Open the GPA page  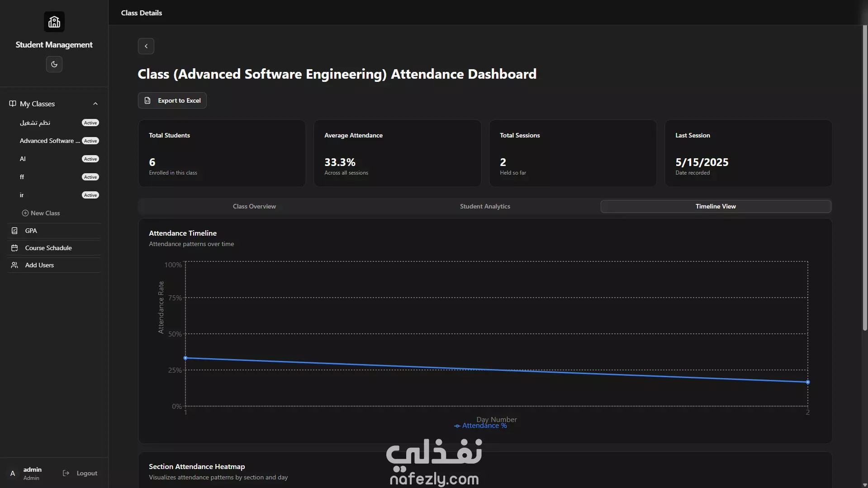tap(54, 231)
